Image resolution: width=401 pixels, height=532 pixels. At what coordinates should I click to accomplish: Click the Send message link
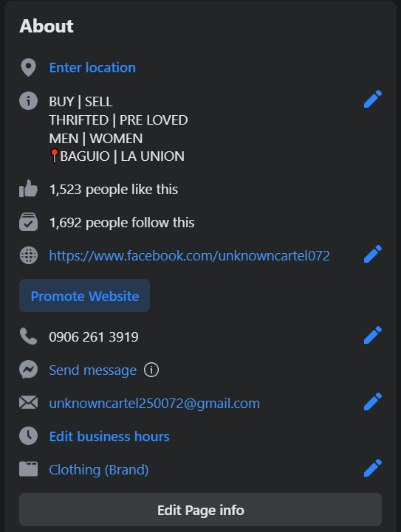pyautogui.click(x=93, y=370)
